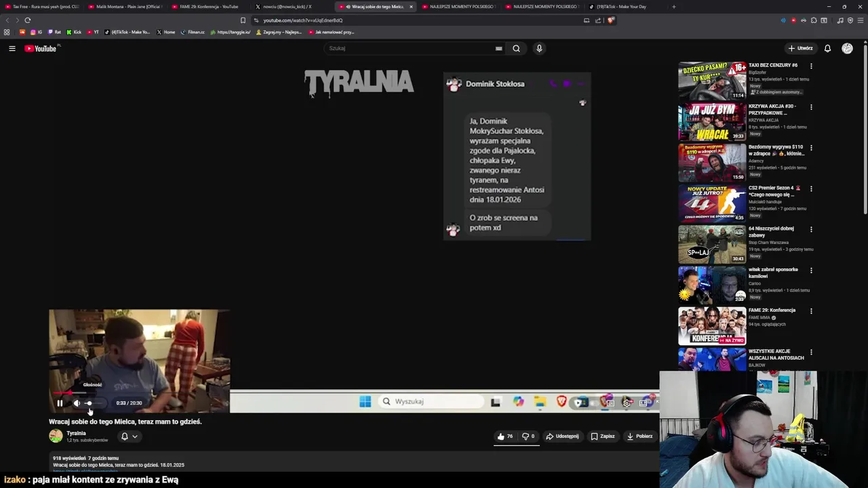This screenshot has width=868, height=488.
Task: Open options for witek zabrał sponsorke
Action: click(811, 270)
